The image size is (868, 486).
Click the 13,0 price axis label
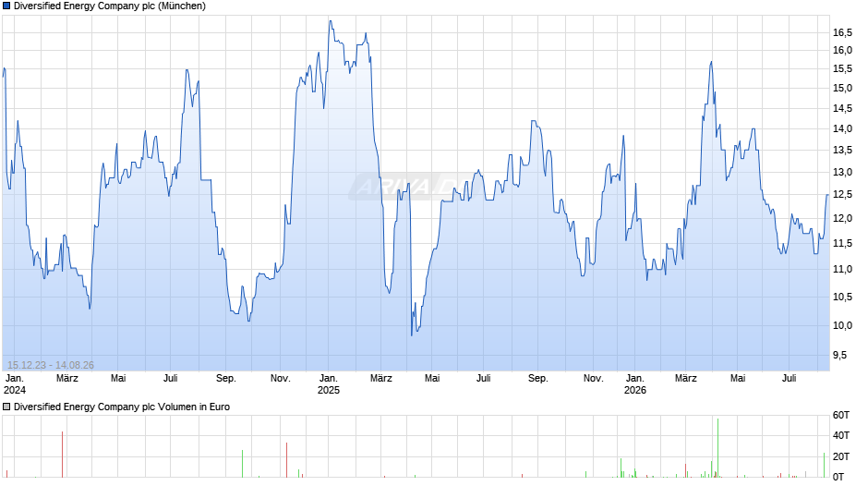click(x=842, y=172)
